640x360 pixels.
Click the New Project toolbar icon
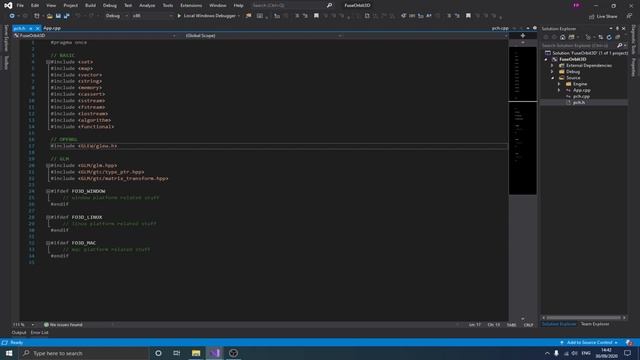point(37,16)
